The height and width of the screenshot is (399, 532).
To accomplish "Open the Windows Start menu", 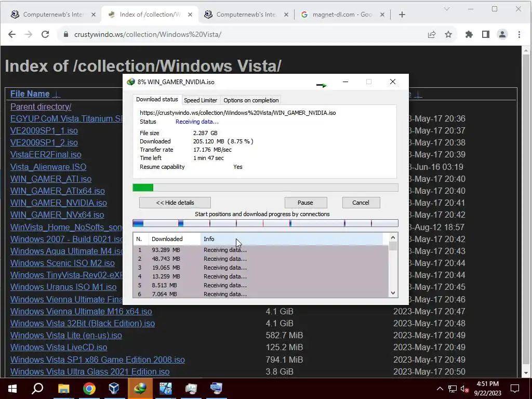I will tap(12, 389).
